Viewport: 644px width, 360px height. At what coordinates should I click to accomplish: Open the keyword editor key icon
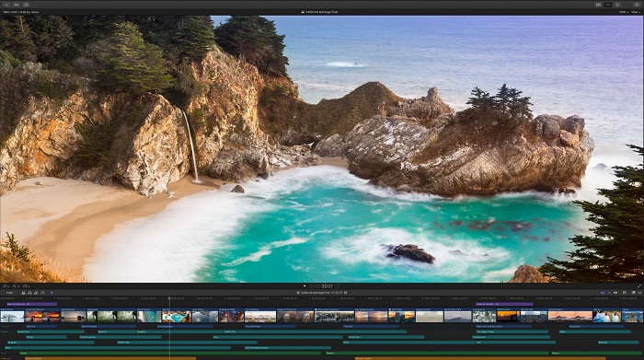17,5
